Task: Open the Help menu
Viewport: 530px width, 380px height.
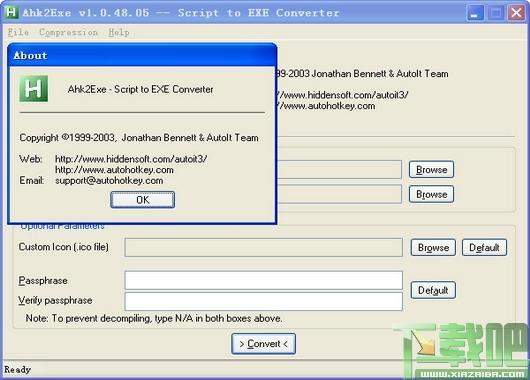Action: tap(119, 32)
